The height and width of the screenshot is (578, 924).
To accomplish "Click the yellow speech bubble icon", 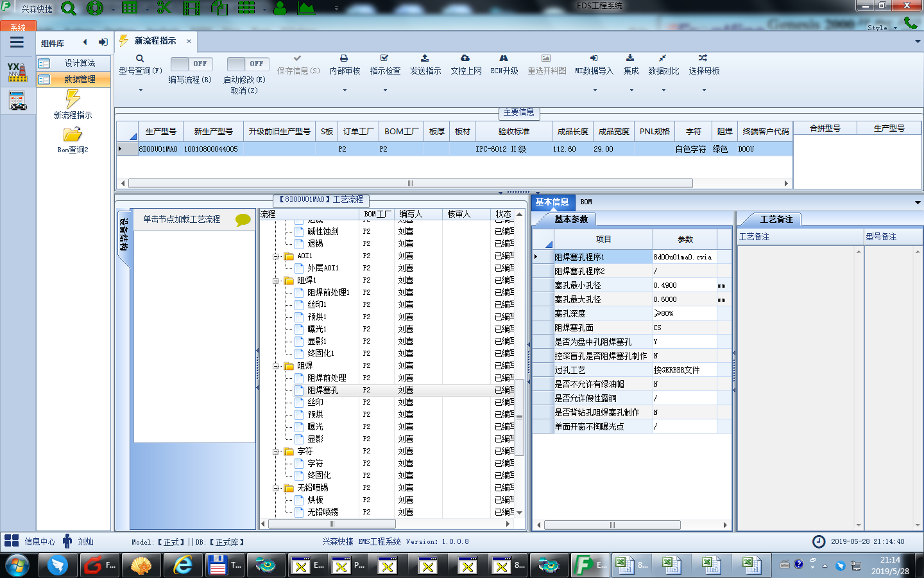I will [243, 220].
